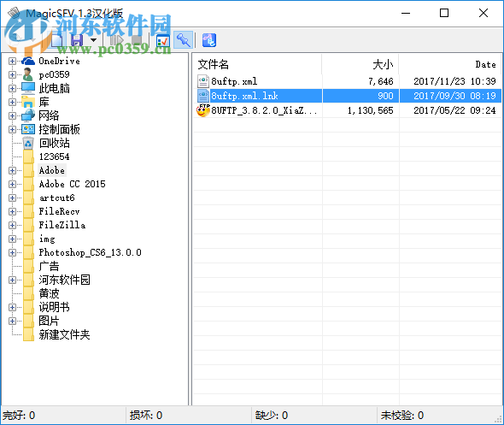Select the FileZilla folder label

point(62,225)
